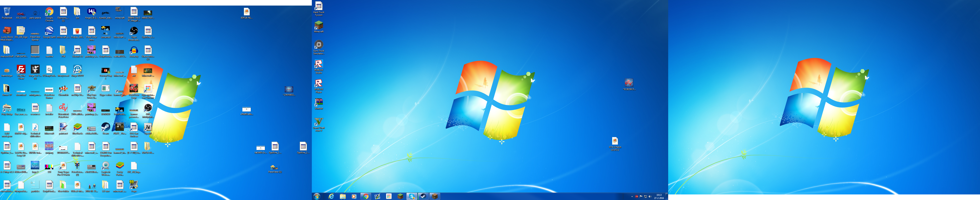Viewport: 980px width, 200px height.
Task: Select the GTA San Andreas shortcut
Action: click(x=134, y=130)
